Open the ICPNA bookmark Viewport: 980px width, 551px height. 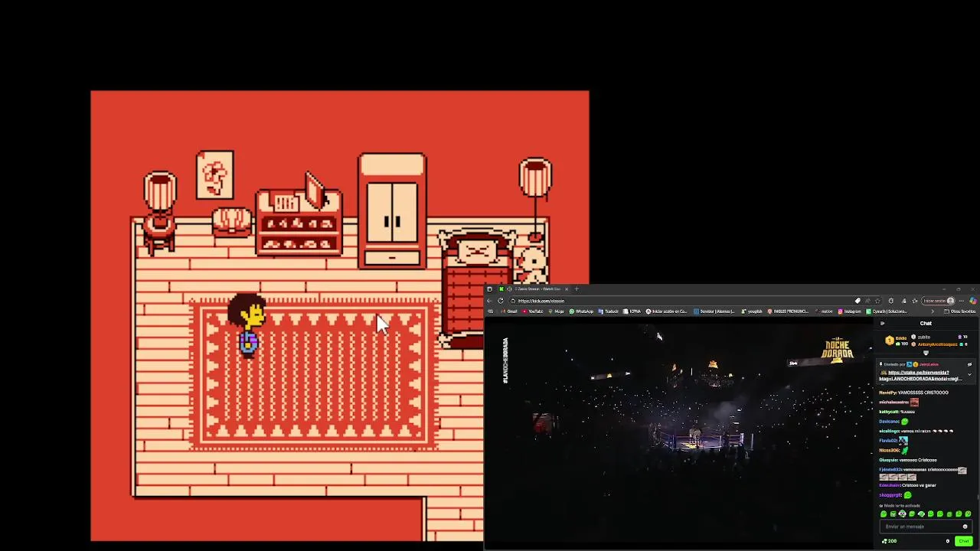coord(632,311)
